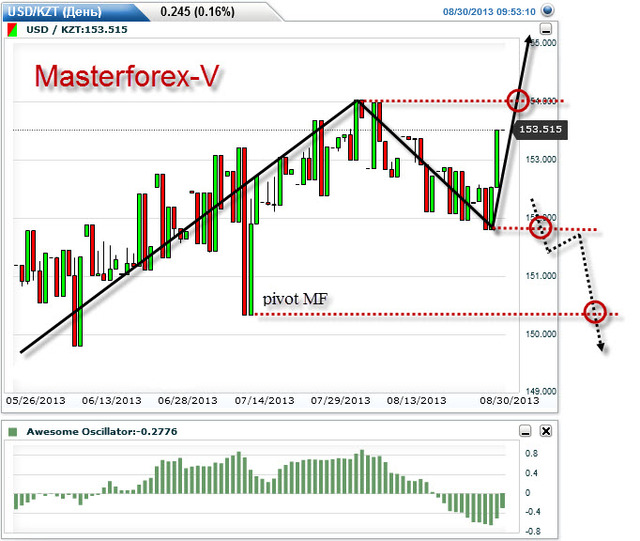Click the green square Awesome Oscillator icon
This screenshot has height=541, width=640.
pyautogui.click(x=13, y=431)
